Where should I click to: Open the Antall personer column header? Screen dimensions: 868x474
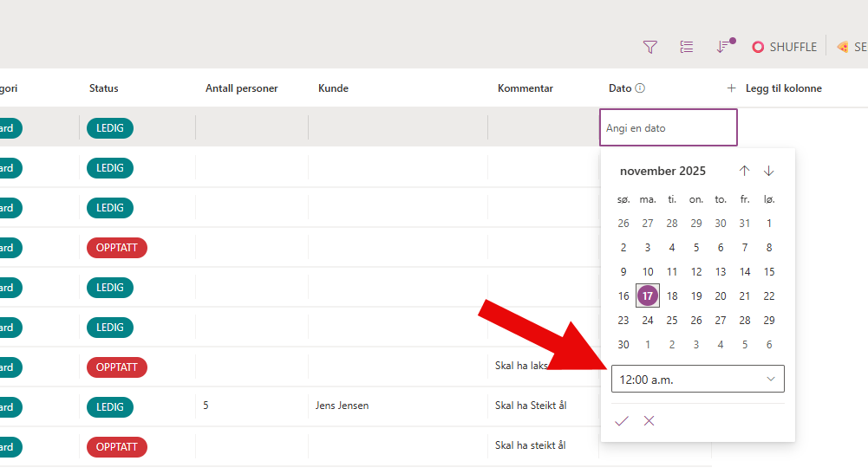pyautogui.click(x=241, y=88)
